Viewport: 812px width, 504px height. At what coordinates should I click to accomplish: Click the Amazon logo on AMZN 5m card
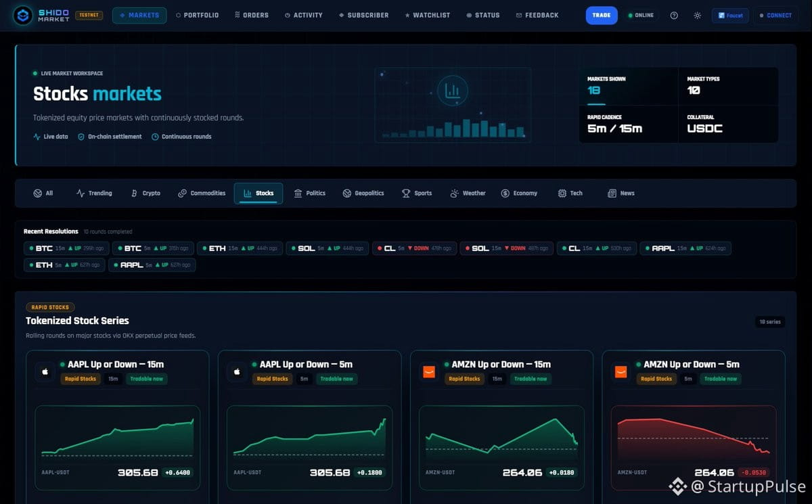[x=621, y=372]
